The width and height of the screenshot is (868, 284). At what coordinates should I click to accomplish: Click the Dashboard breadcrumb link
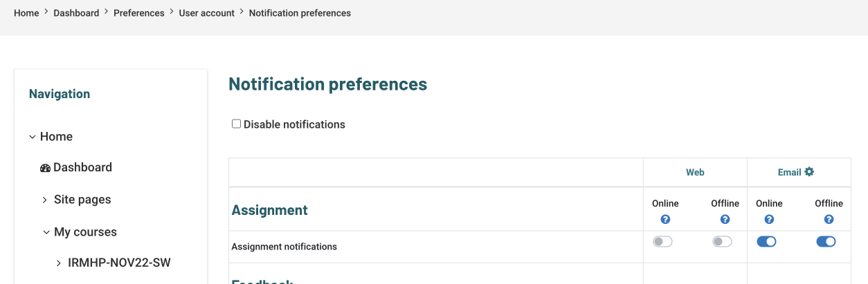[x=76, y=13]
